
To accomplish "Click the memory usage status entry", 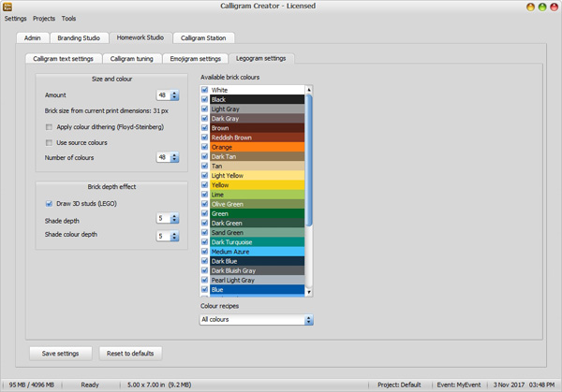I will point(32,385).
